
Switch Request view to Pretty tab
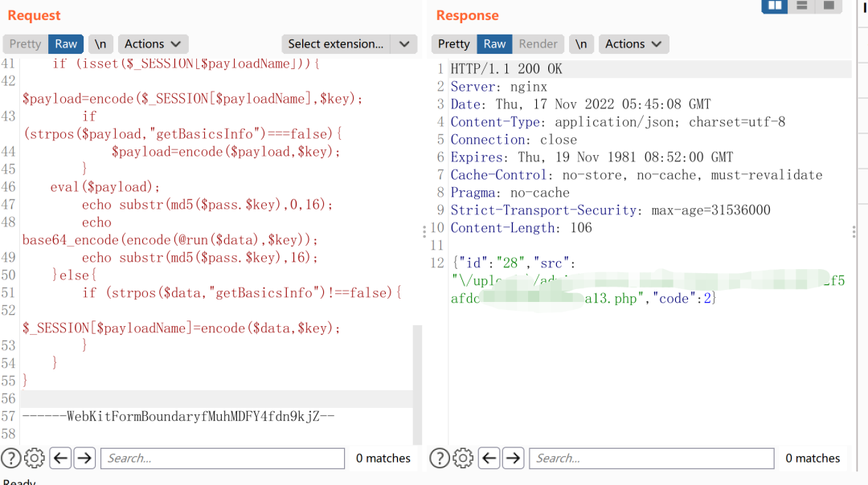click(x=25, y=43)
